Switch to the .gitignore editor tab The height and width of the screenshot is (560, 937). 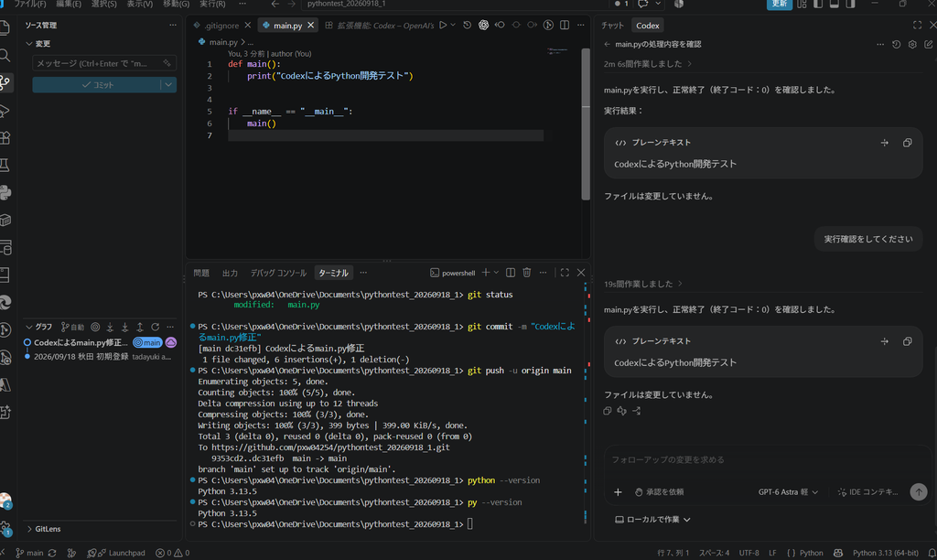point(221,25)
